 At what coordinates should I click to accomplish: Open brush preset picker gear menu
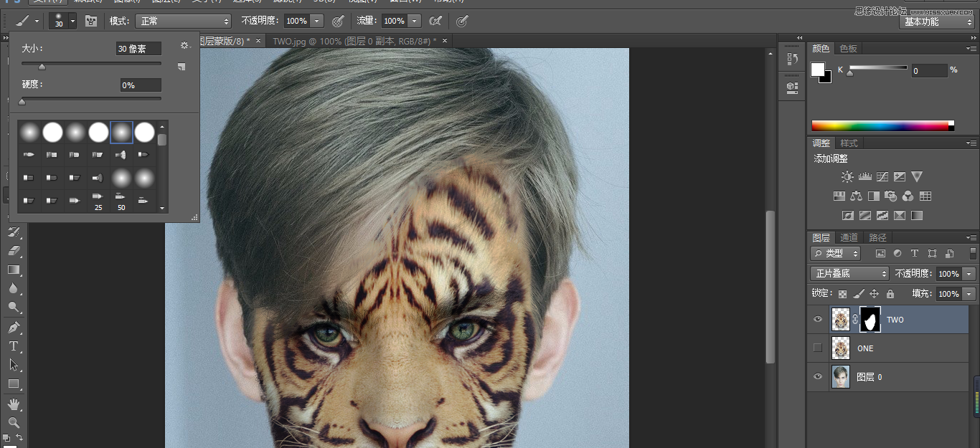pyautogui.click(x=184, y=45)
